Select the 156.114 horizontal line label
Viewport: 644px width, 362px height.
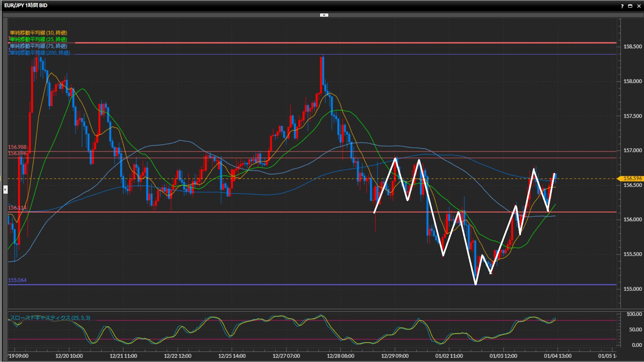pos(17,208)
